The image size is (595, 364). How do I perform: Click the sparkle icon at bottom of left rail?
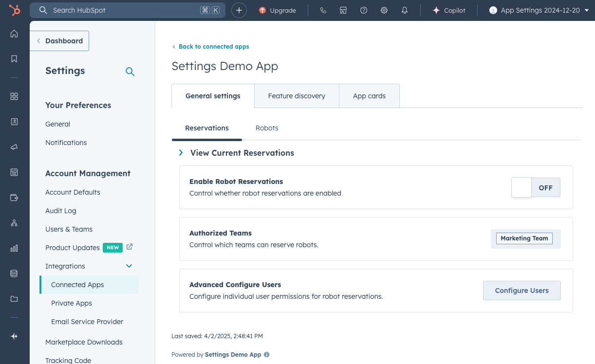(x=14, y=336)
